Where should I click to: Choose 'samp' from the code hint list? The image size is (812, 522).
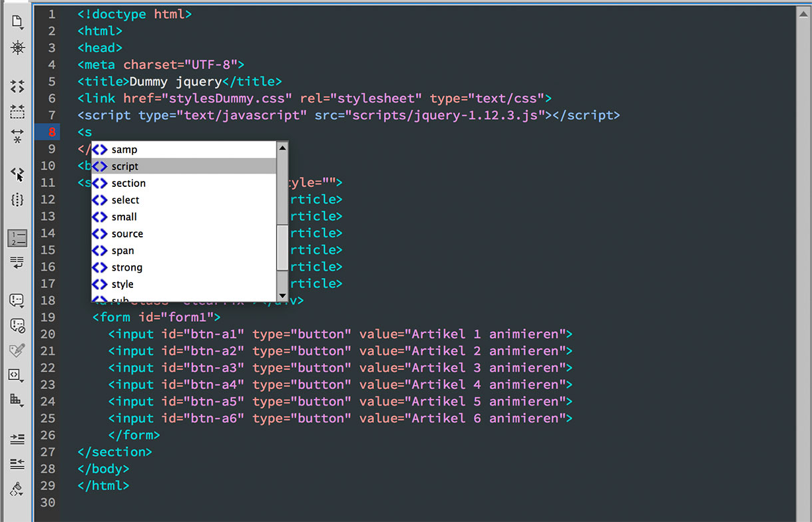click(x=184, y=150)
